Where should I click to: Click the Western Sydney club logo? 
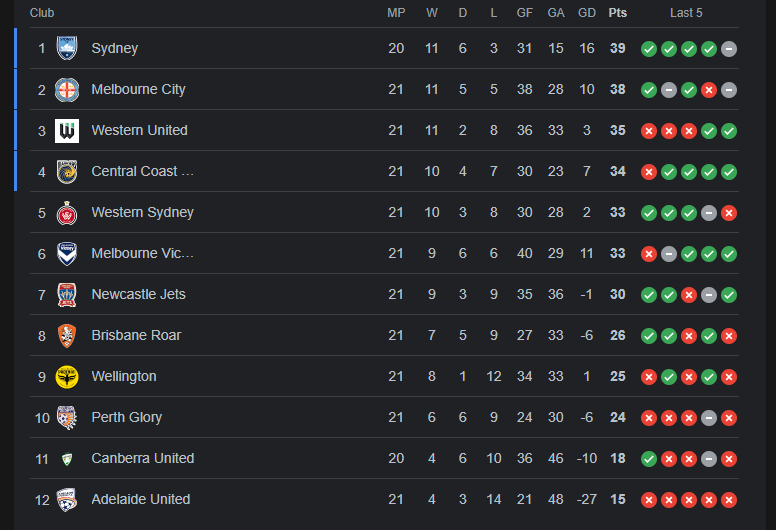[x=67, y=212]
